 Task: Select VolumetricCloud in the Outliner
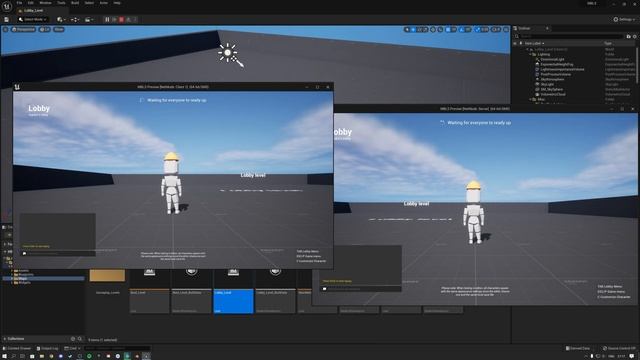[x=553, y=94]
